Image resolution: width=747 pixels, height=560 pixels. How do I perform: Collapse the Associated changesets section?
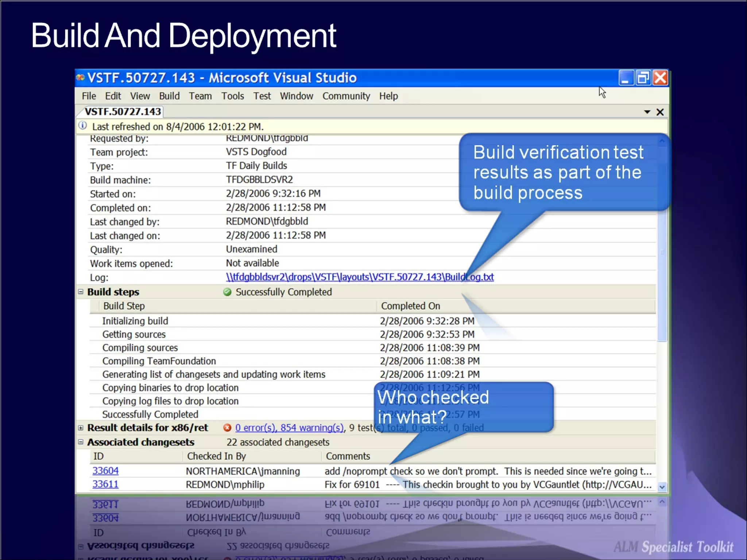[81, 442]
